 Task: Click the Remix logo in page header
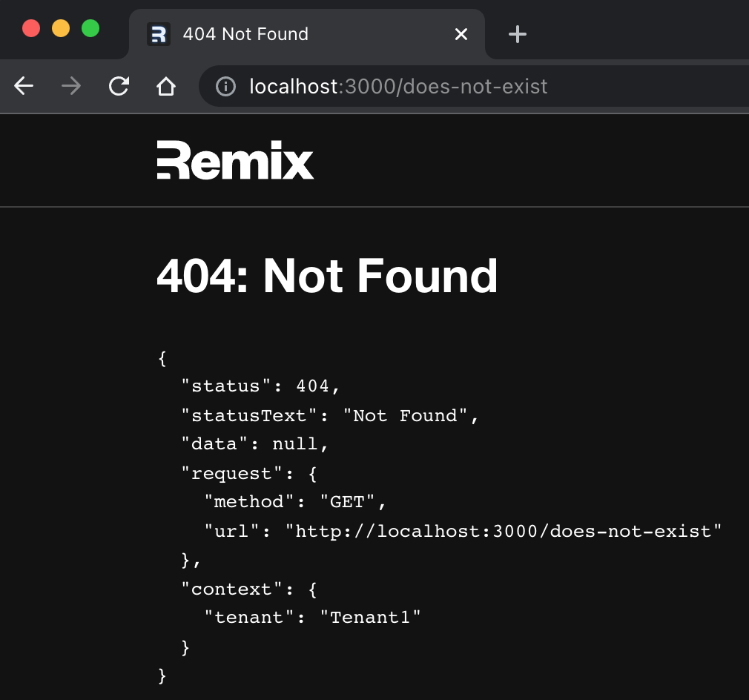(x=235, y=160)
